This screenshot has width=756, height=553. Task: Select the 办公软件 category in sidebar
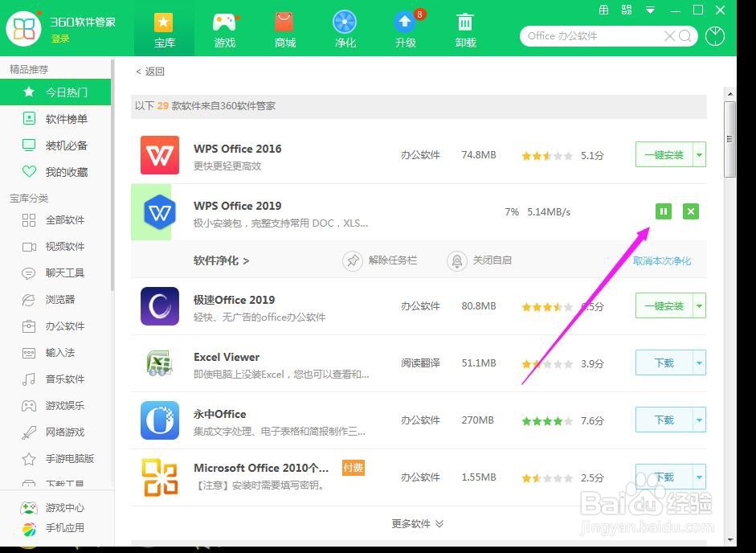55,326
